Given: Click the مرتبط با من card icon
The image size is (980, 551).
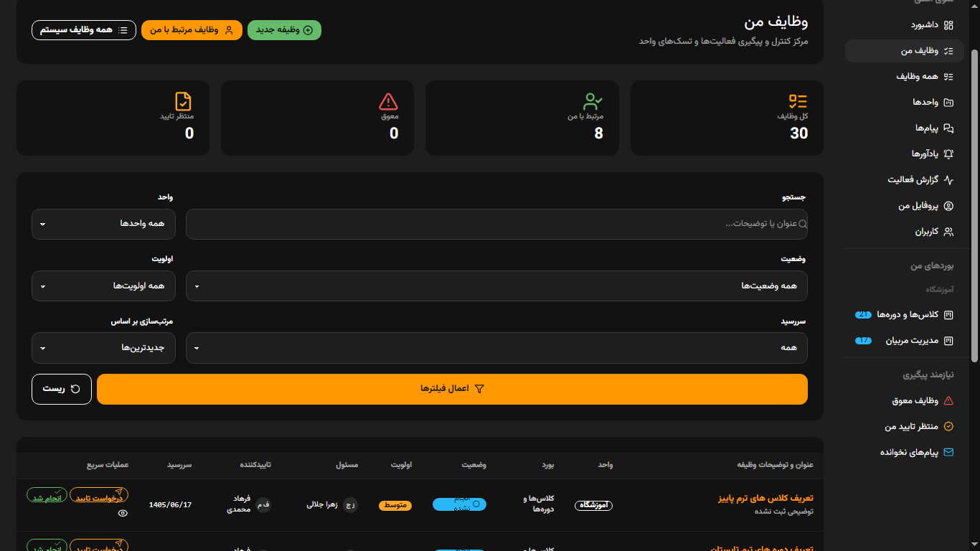Looking at the screenshot, I should tap(593, 101).
